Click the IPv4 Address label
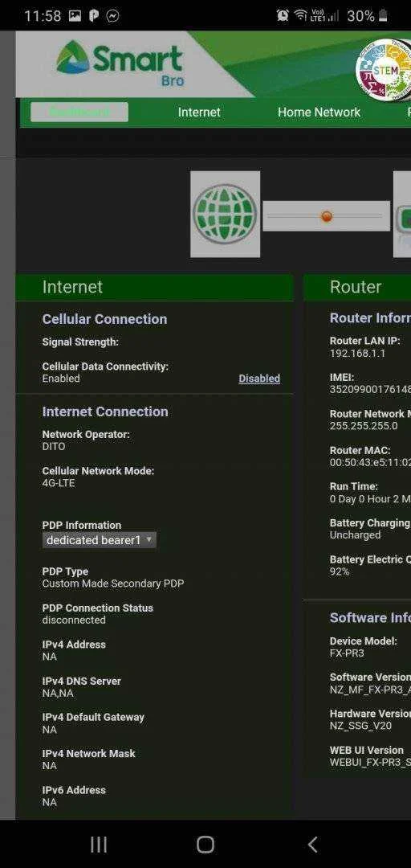The height and width of the screenshot is (868, 411). tap(74, 645)
